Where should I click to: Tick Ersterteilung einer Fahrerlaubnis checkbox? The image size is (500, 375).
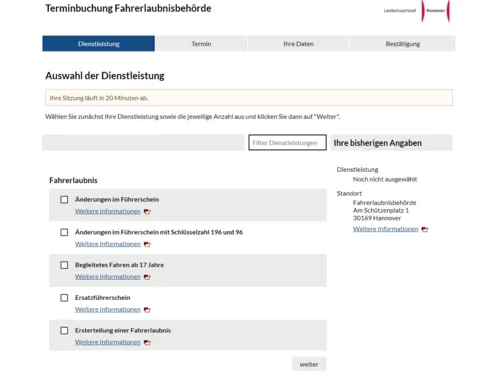point(64,330)
